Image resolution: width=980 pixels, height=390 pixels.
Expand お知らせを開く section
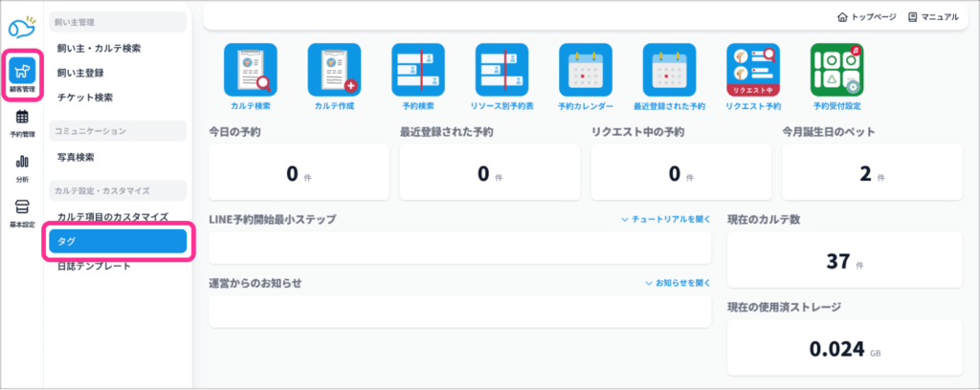678,283
